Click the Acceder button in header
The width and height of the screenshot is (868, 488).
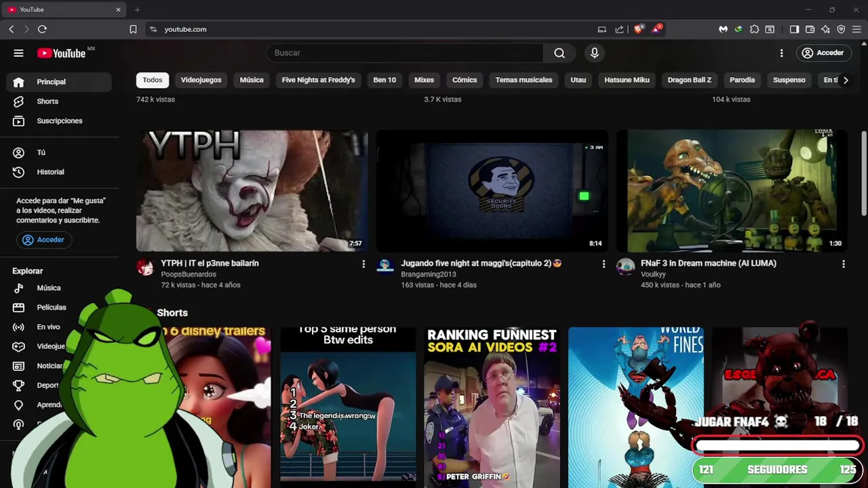823,53
